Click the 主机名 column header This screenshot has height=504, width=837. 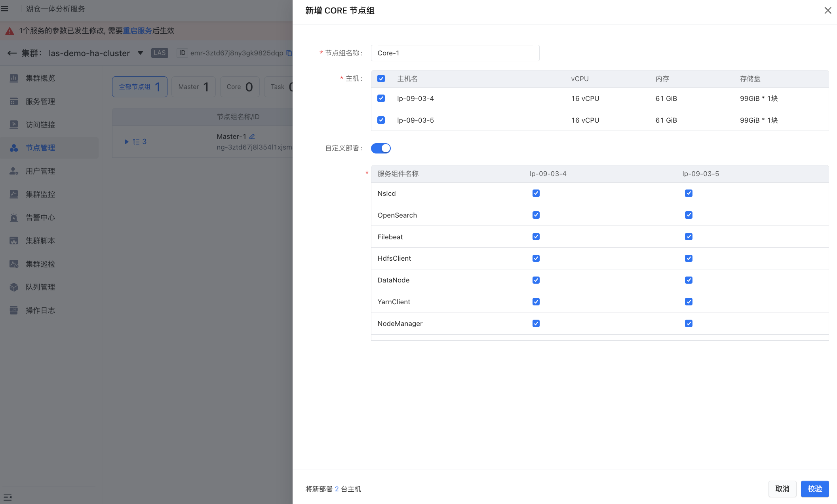[407, 79]
